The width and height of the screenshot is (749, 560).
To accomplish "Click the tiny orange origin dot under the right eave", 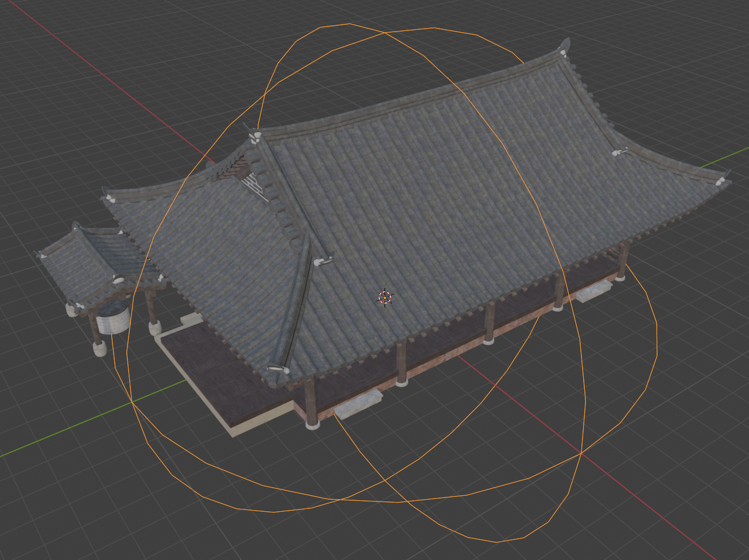I will (x=610, y=251).
